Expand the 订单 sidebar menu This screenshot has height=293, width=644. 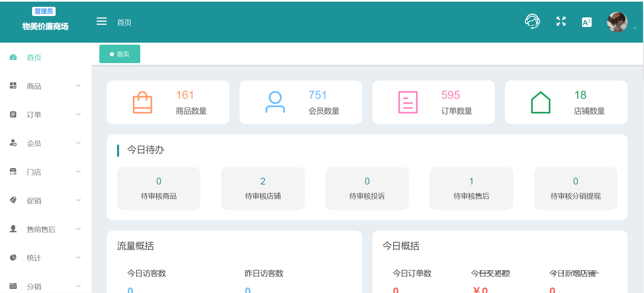click(x=45, y=115)
